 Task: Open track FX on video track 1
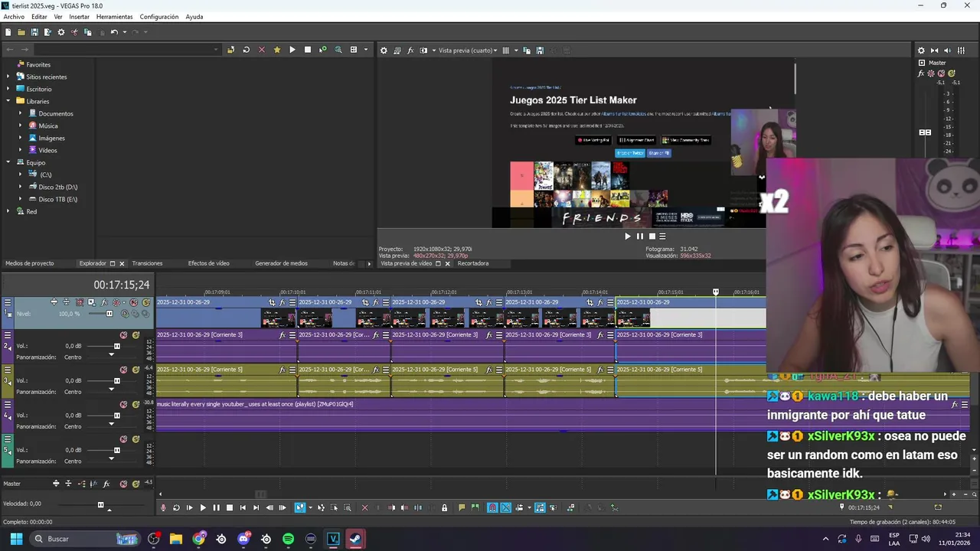(103, 302)
